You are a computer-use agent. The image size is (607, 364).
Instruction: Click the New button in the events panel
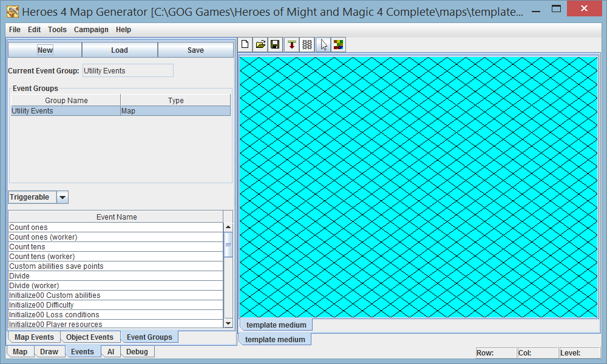click(x=45, y=50)
